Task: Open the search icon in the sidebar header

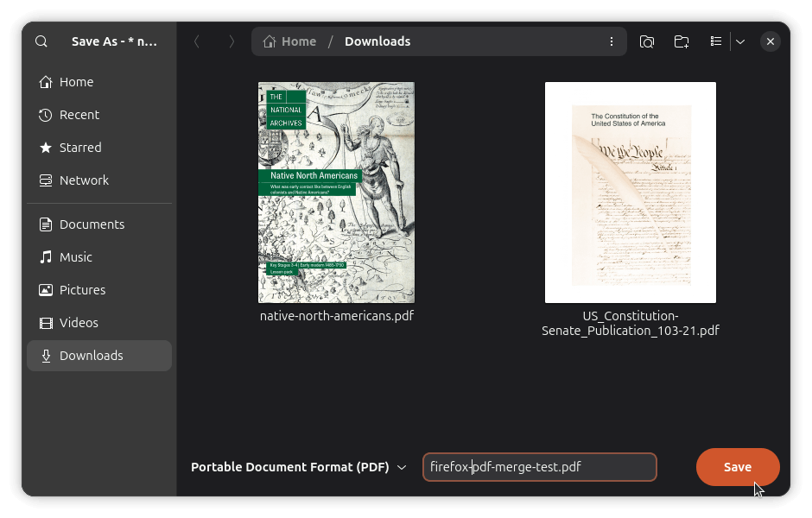Action: tap(41, 41)
